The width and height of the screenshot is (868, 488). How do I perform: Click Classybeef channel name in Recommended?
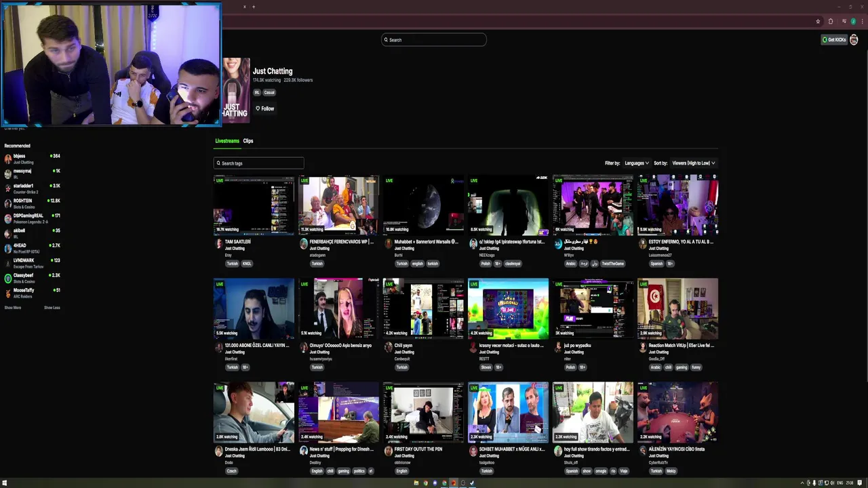[x=24, y=276]
